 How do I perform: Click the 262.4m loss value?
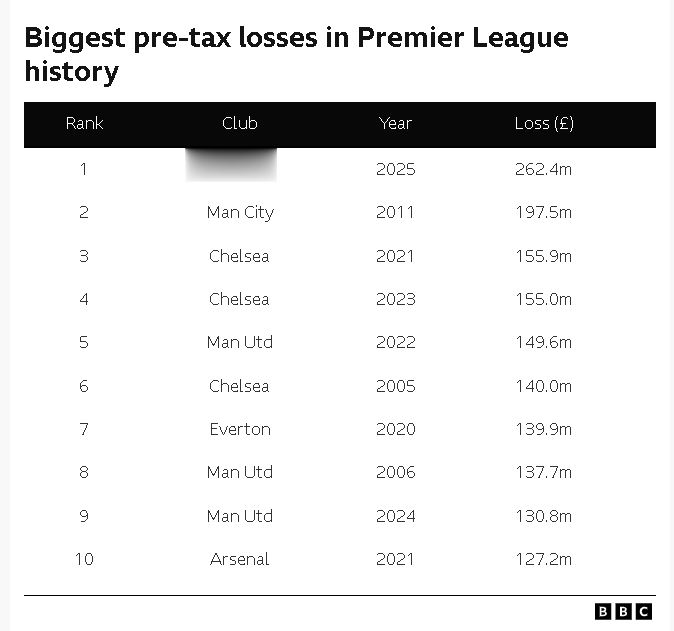(543, 169)
